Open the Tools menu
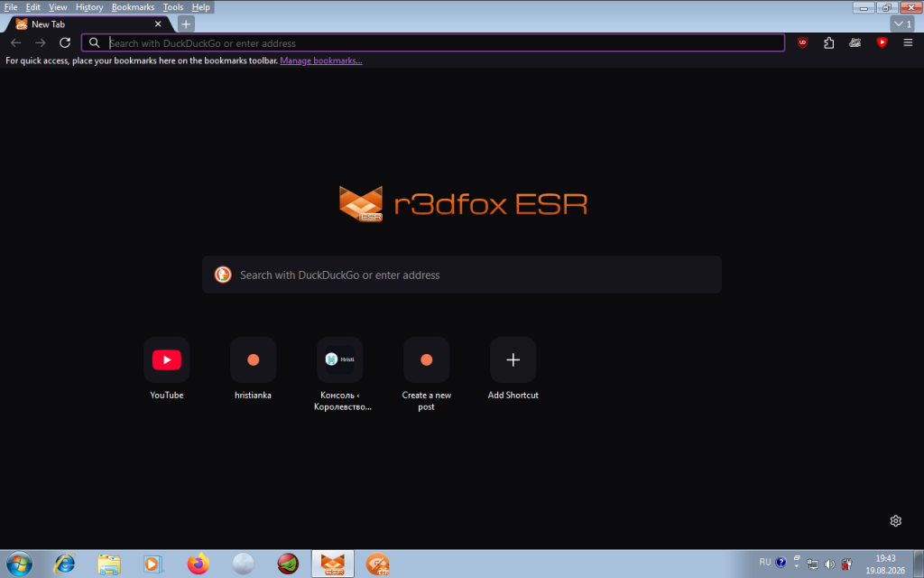 173,7
